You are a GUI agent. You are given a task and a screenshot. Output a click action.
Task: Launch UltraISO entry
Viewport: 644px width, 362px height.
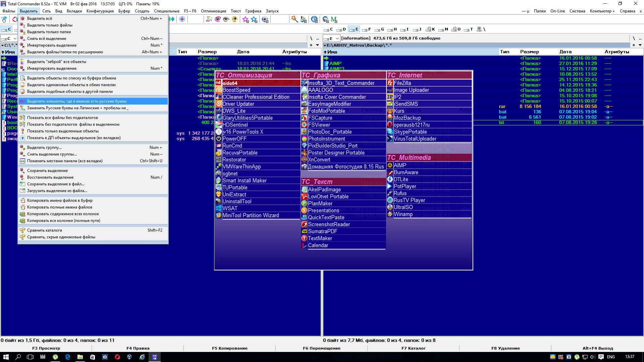[429, 207]
